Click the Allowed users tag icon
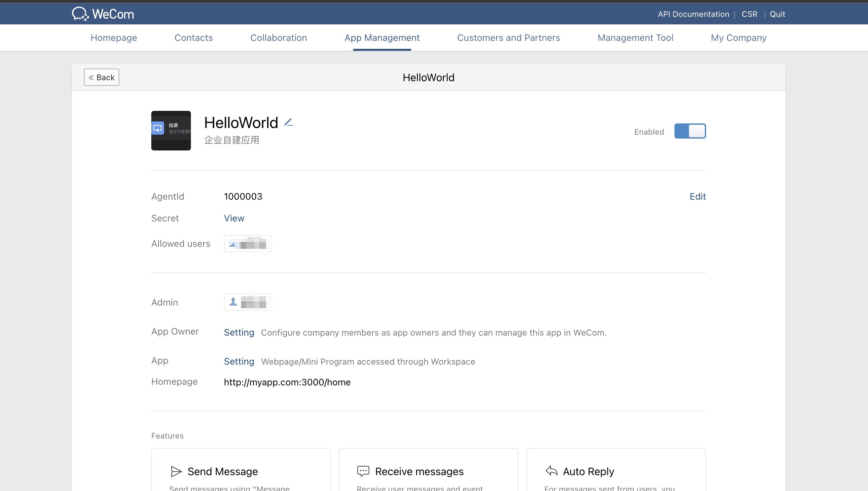The image size is (868, 491). 232,244
